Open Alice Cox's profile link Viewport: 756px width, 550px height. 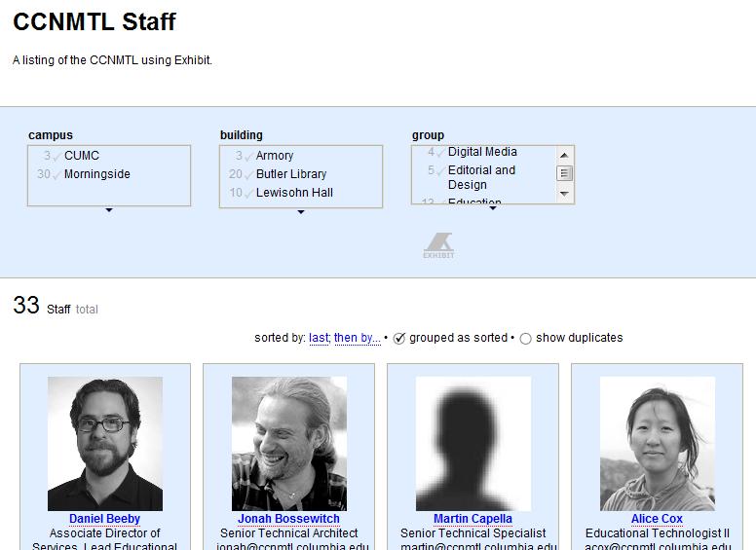click(657, 519)
